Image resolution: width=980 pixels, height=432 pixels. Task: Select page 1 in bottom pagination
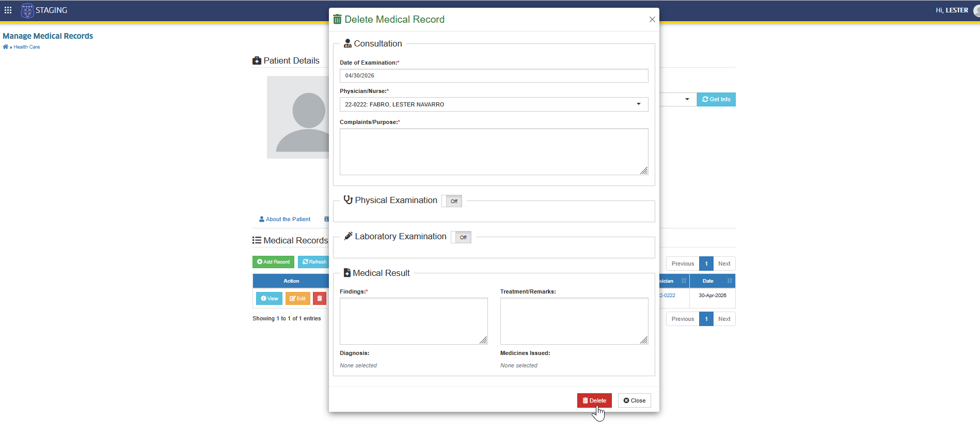coord(706,319)
